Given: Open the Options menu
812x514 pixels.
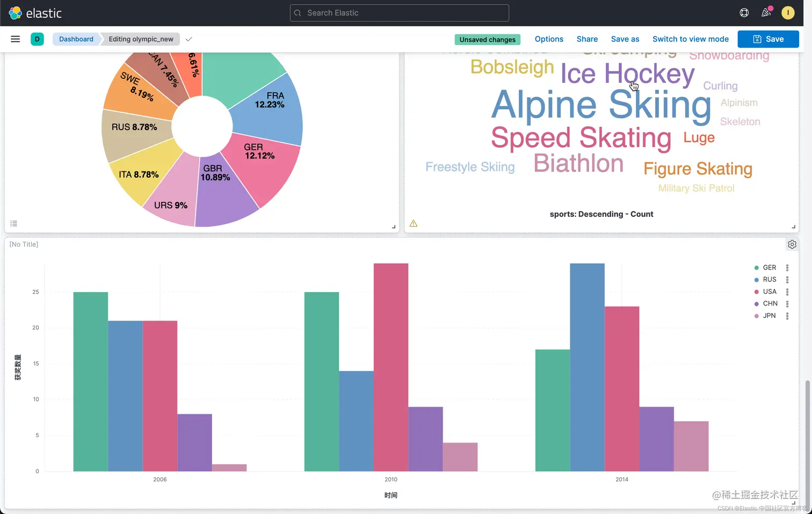Looking at the screenshot, I should pos(549,39).
